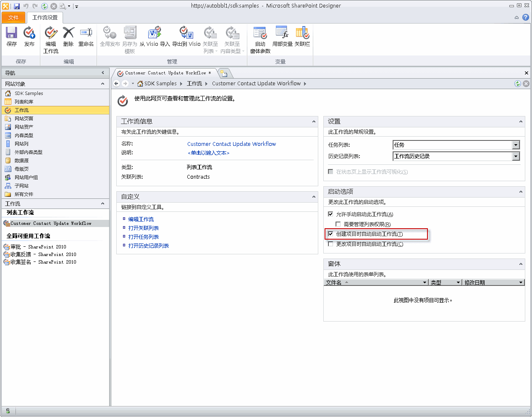The height and width of the screenshot is (417, 532).
Task: Select the 工作流设置 ribbon tab
Action: click(x=45, y=18)
